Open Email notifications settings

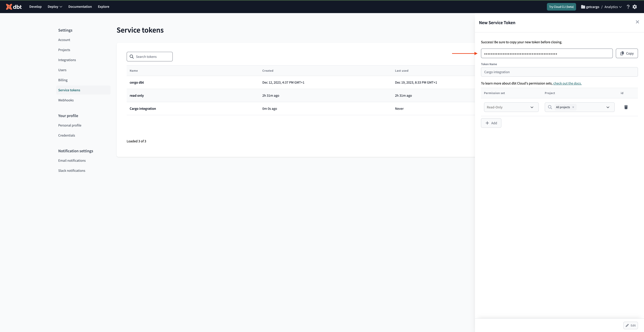pos(72,160)
